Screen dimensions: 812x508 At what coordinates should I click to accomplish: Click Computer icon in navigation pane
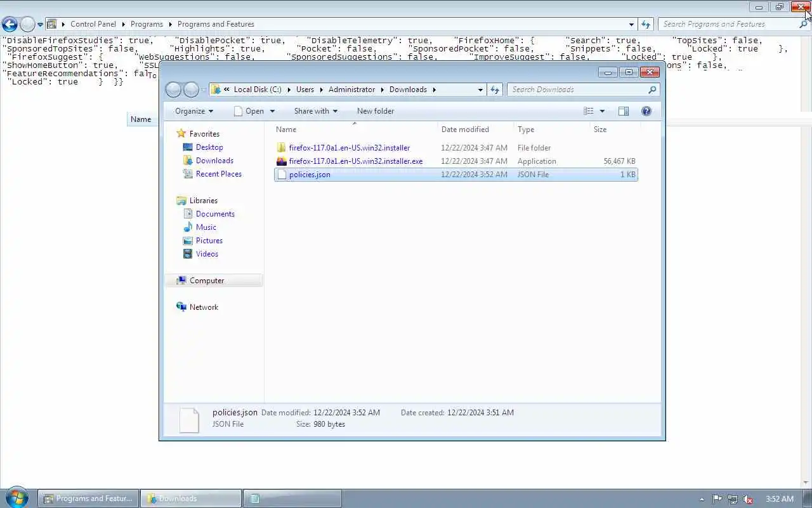[181, 281]
